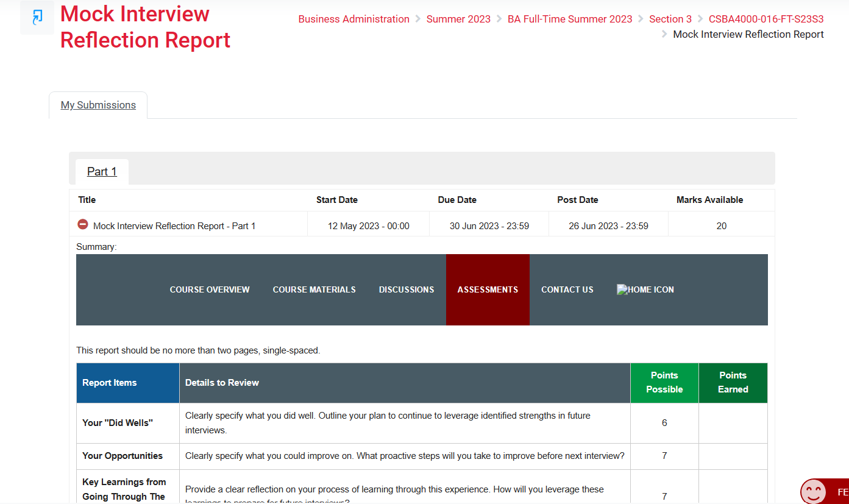
Task: Select the My Submissions tab
Action: pyautogui.click(x=98, y=105)
